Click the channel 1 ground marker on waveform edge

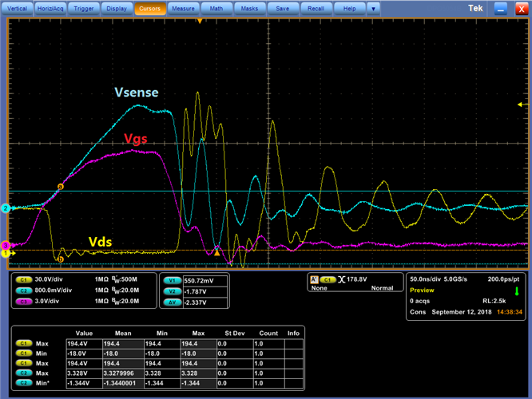[x=5, y=253]
